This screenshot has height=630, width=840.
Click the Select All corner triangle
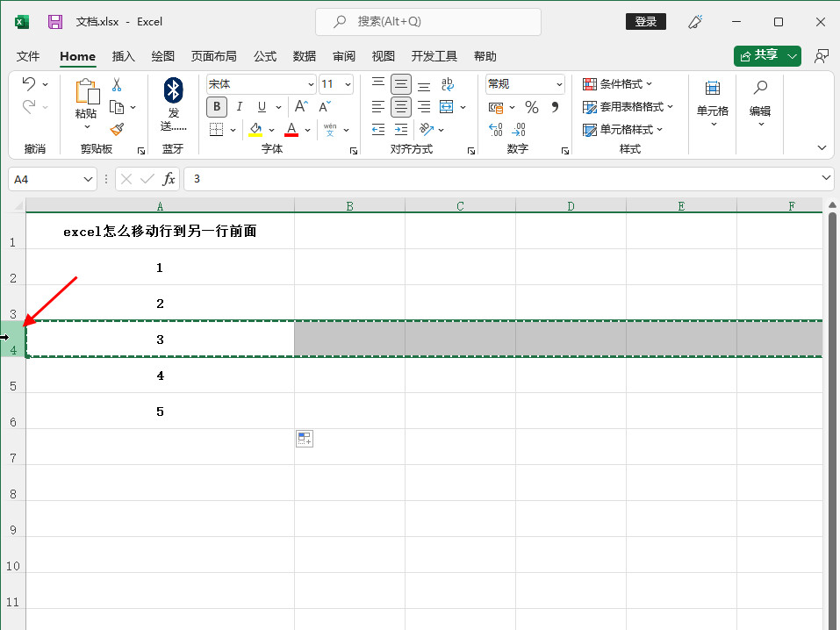[18, 205]
